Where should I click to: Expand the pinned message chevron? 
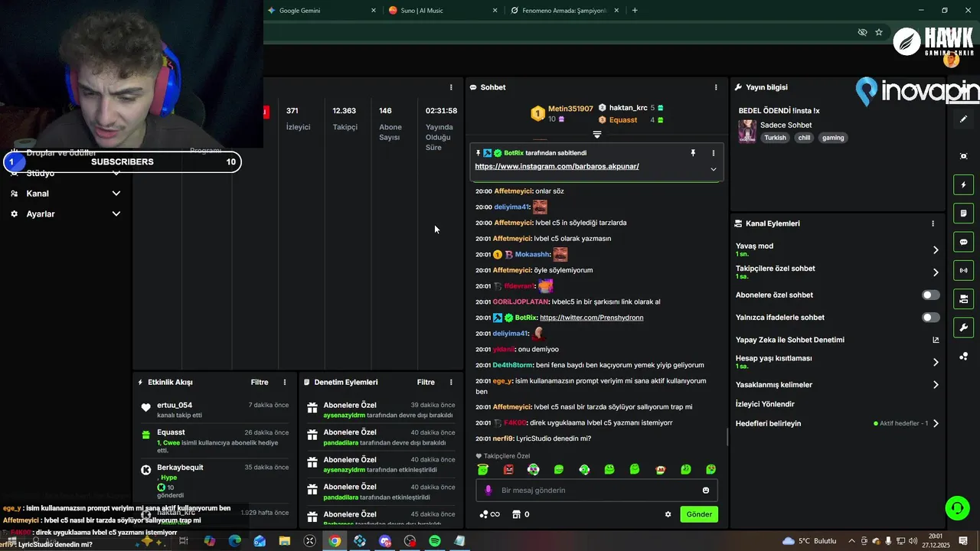[714, 169]
